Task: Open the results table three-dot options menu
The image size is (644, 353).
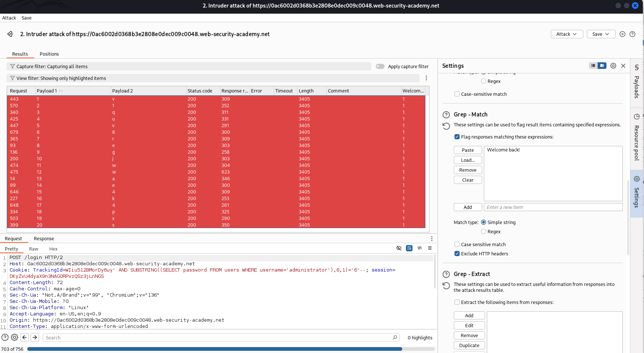Action: click(426, 78)
